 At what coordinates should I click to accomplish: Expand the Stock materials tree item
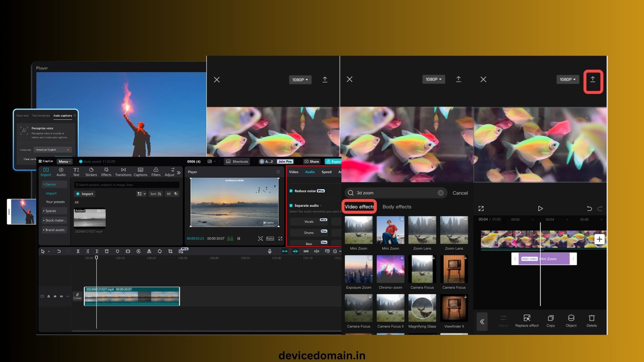click(54, 220)
